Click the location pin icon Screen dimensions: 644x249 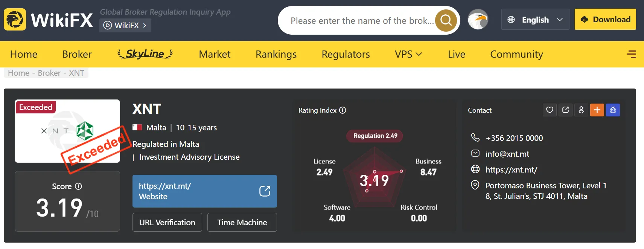coord(475,185)
